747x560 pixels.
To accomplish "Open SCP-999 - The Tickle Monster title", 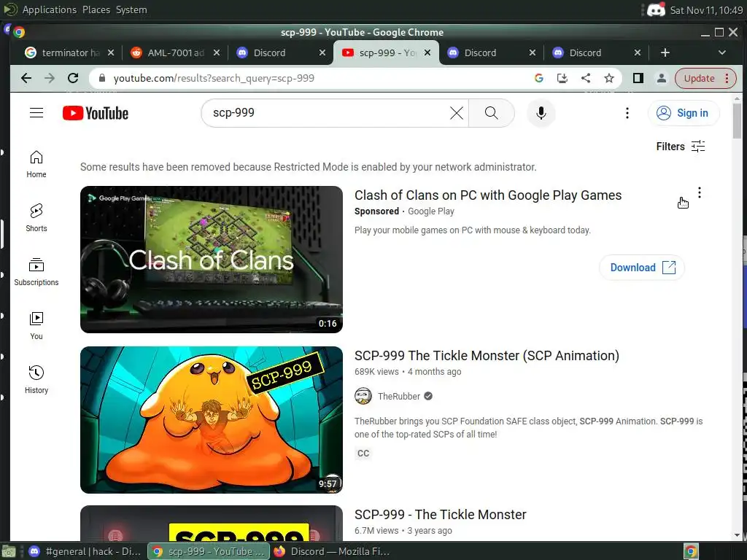I will 440,515.
